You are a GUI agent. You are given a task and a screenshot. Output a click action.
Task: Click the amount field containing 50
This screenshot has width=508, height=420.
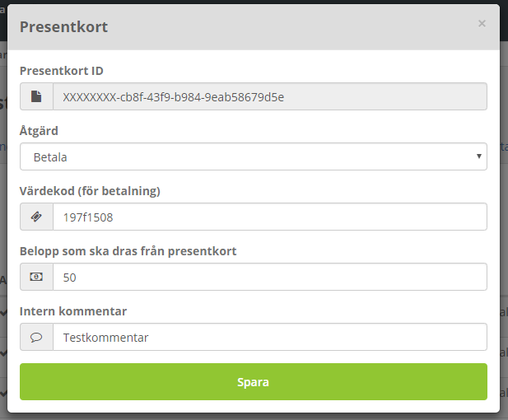270,277
